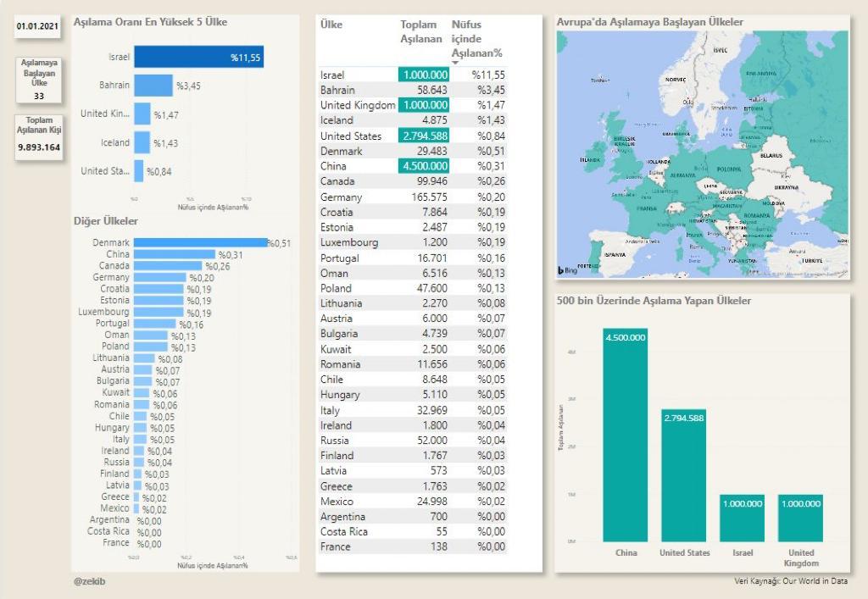
Task: Click the 01.01.2021 date card
Action: click(38, 28)
